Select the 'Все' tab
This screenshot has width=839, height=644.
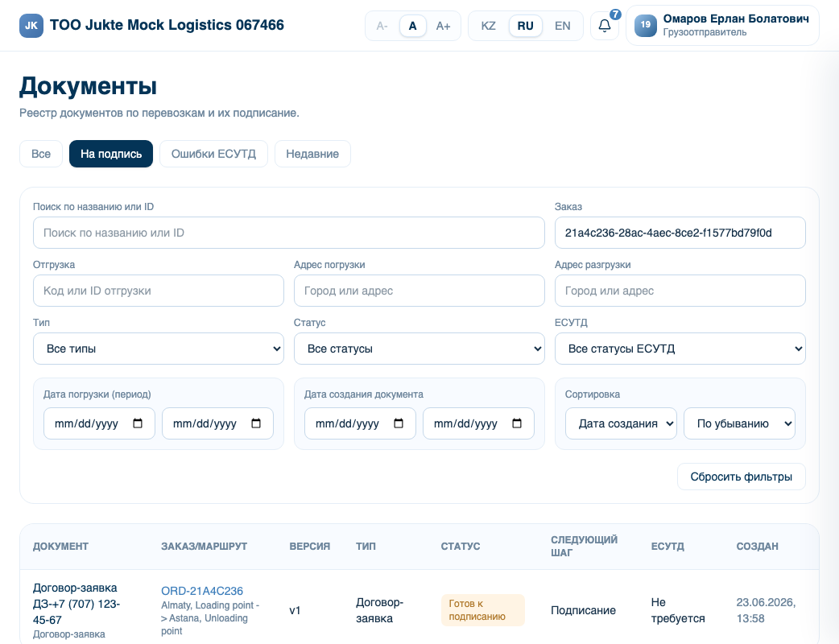pyautogui.click(x=41, y=154)
